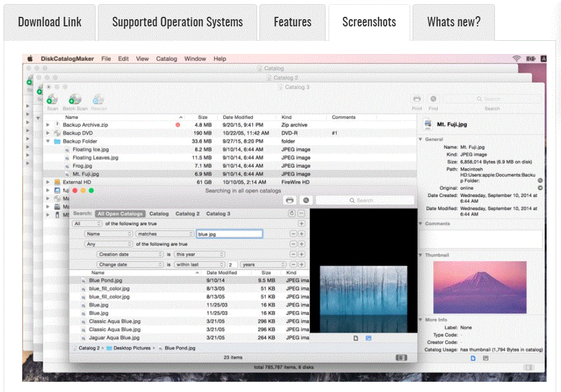Open the Features tab
Viewport: 561px width, 392px height.
(293, 22)
